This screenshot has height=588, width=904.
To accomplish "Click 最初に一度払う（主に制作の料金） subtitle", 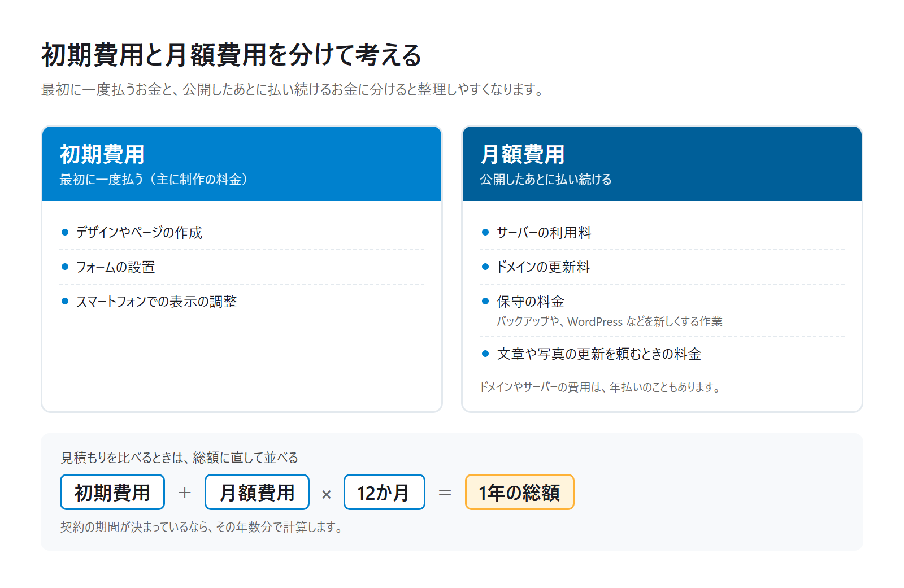I will 154,179.
